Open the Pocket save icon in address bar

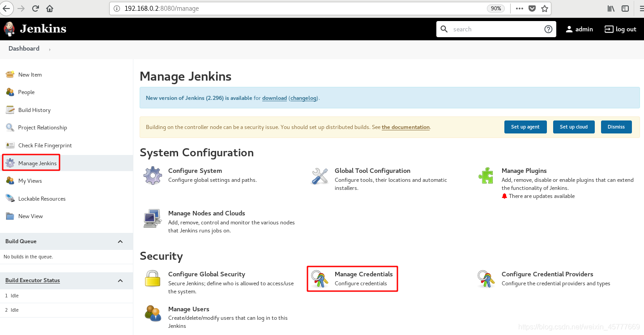tap(532, 8)
